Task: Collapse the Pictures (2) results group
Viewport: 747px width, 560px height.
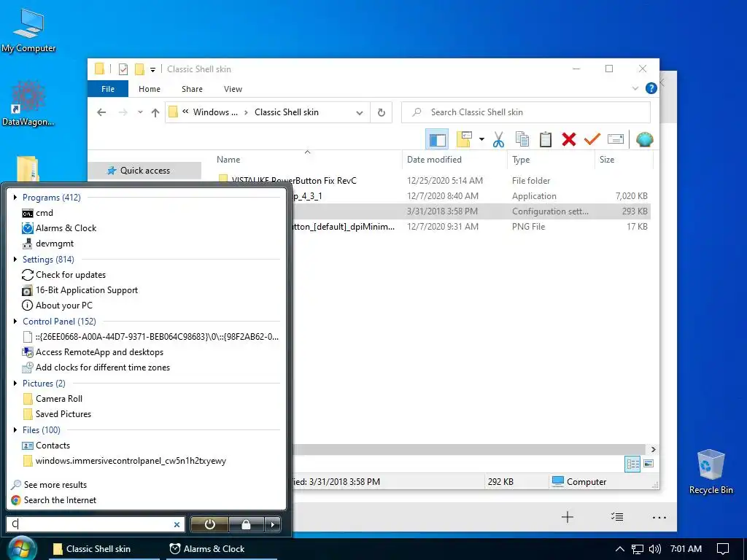Action: [15, 383]
